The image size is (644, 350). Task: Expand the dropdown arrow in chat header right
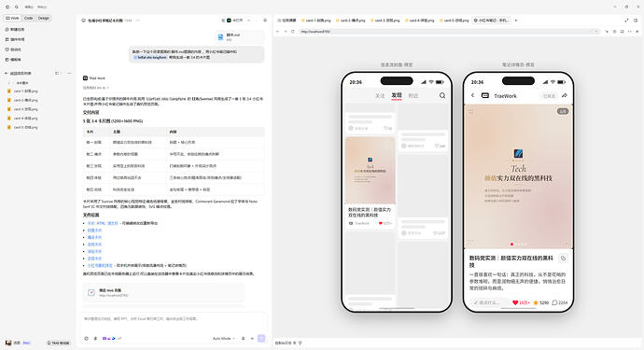pos(249,21)
